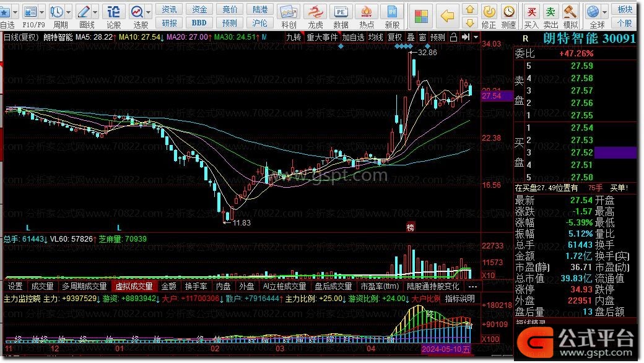This screenshot has height=363, width=644.
Task: Click the yellow down arrow icon
Action: [x=470, y=22]
